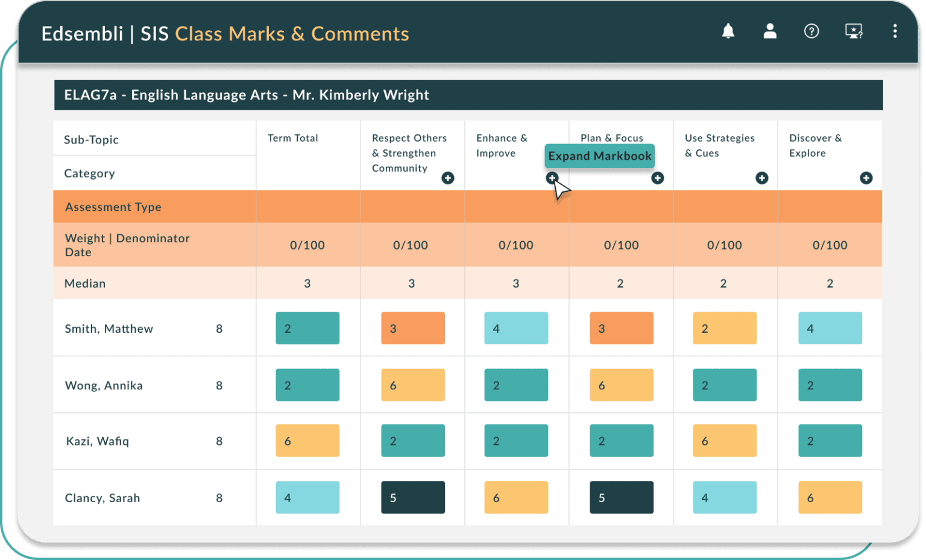Select Annika Wong's yellow mark of 6

412,385
